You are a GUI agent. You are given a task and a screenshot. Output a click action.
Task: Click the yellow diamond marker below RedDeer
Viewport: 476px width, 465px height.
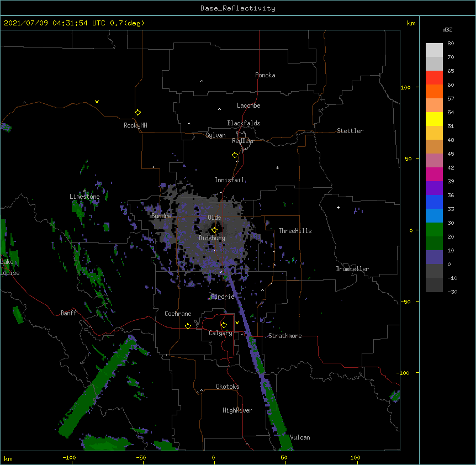pyautogui.click(x=235, y=155)
